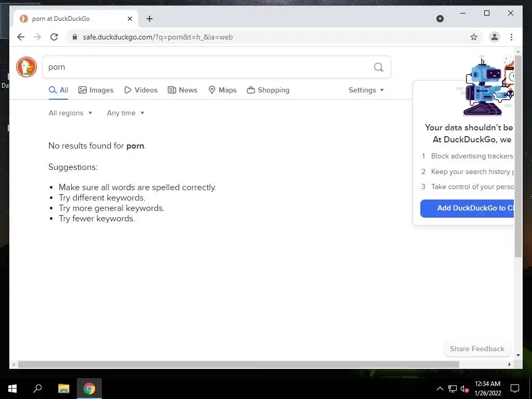The width and height of the screenshot is (532, 399).
Task: Click 'Try different keywords.' suggestion
Action: pyautogui.click(x=102, y=198)
